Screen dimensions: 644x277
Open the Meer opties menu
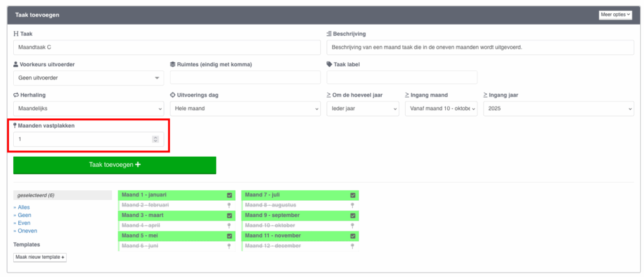[615, 14]
